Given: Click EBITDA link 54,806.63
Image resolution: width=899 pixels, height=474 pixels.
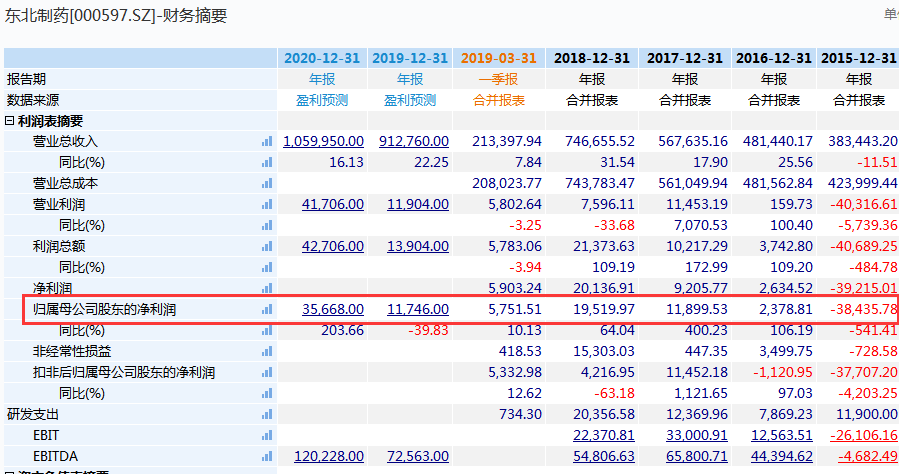Looking at the screenshot, I should tap(604, 457).
